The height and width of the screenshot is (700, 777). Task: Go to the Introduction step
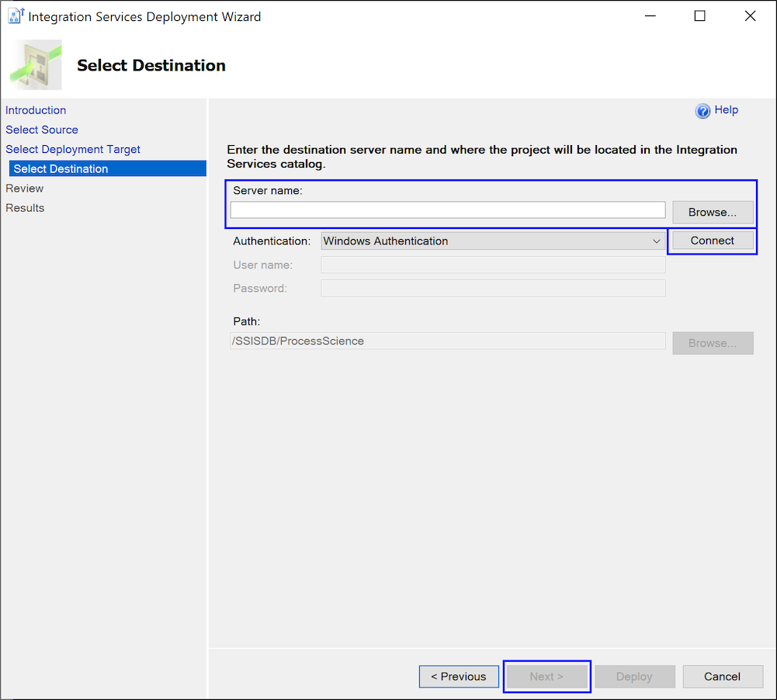coord(36,110)
